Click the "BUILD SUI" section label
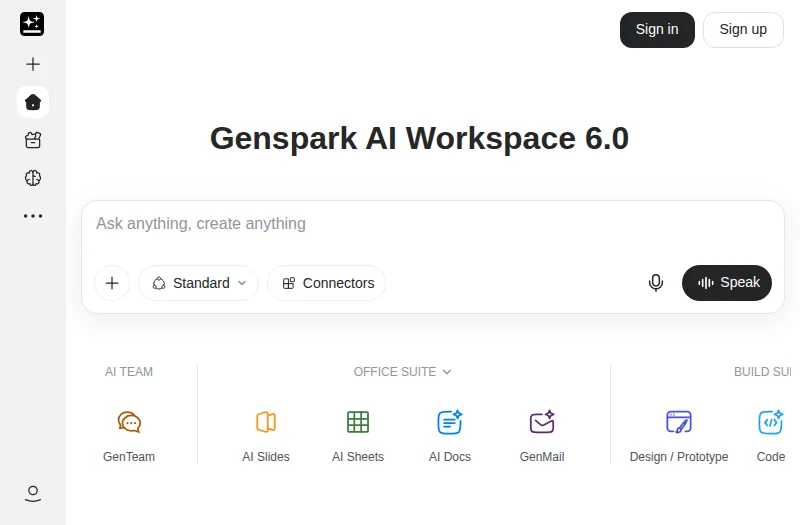800x525 pixels. tap(762, 372)
